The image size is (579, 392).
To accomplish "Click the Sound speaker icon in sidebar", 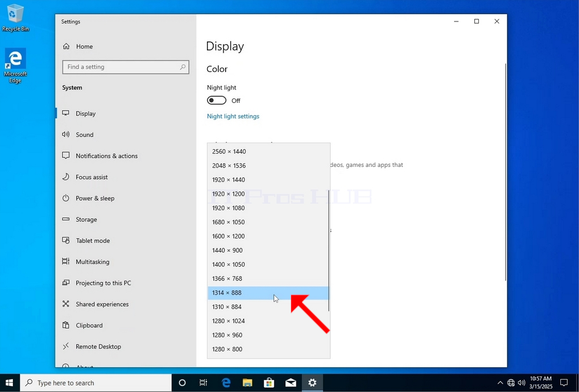I will pos(66,135).
